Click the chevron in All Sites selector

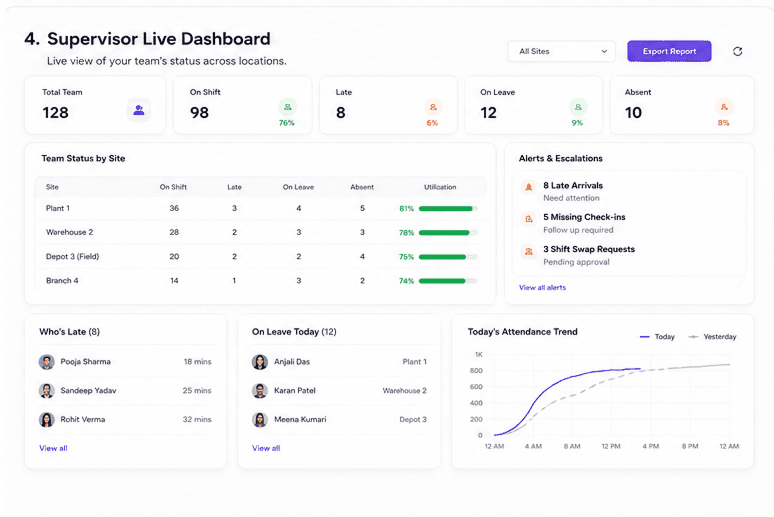pyautogui.click(x=604, y=51)
